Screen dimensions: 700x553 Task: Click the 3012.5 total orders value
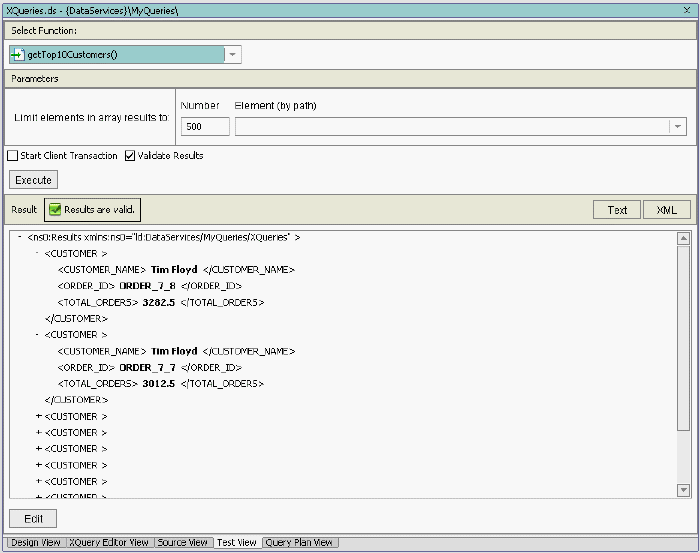[x=158, y=383]
